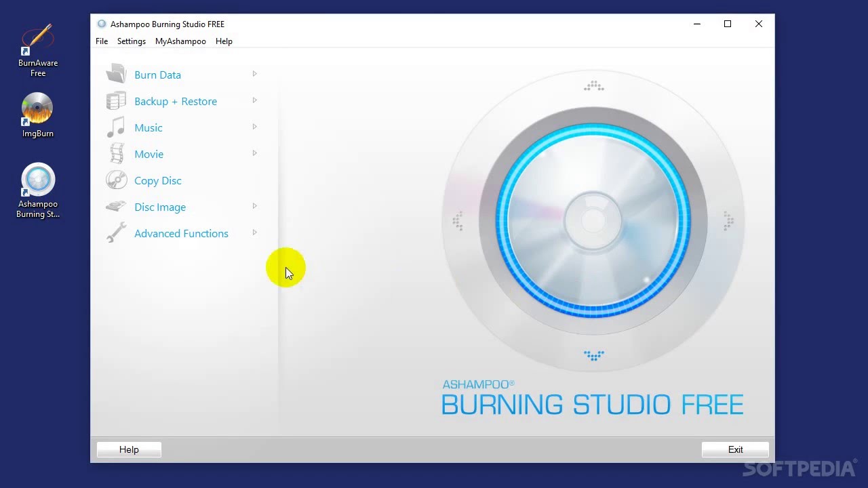Viewport: 868px width, 488px height.
Task: Click the Backup + Restore disc stack icon
Action: pos(116,100)
